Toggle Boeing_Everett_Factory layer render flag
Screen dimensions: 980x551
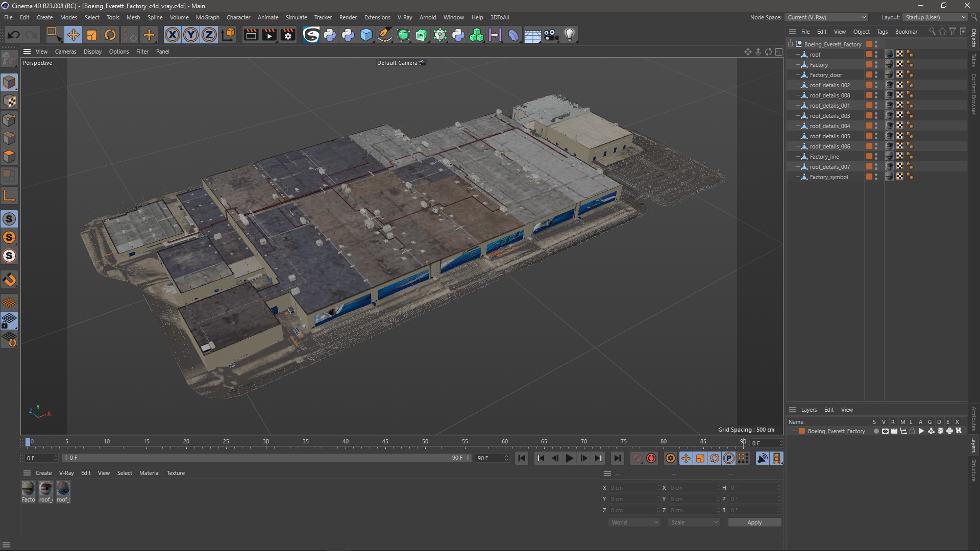coord(894,431)
